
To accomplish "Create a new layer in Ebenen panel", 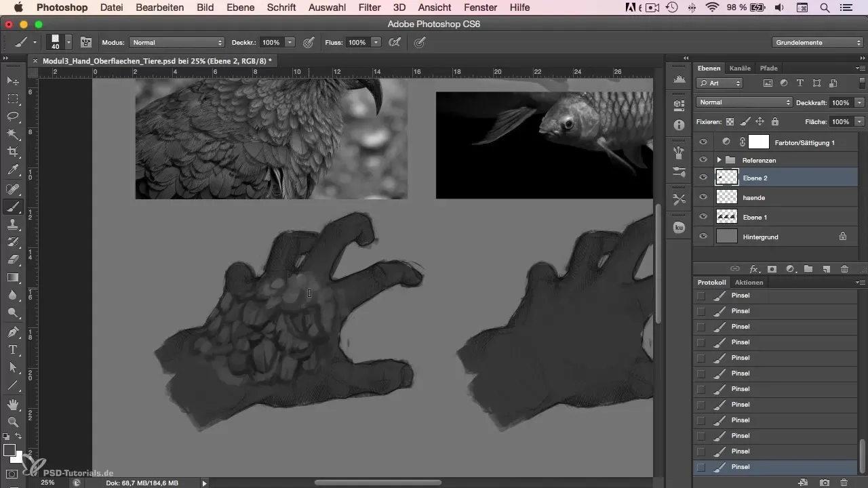I will click(827, 269).
